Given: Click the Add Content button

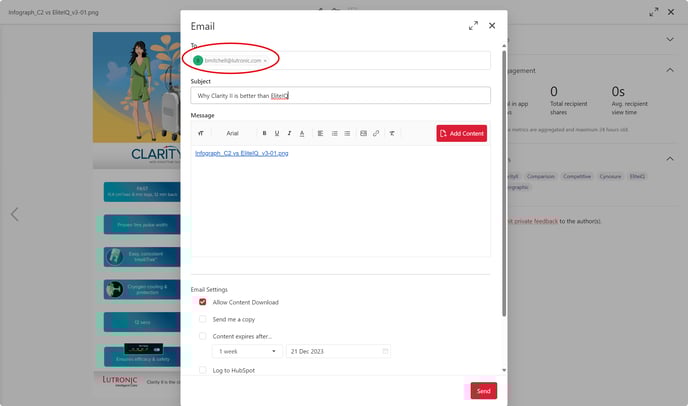Looking at the screenshot, I should pos(461,133).
